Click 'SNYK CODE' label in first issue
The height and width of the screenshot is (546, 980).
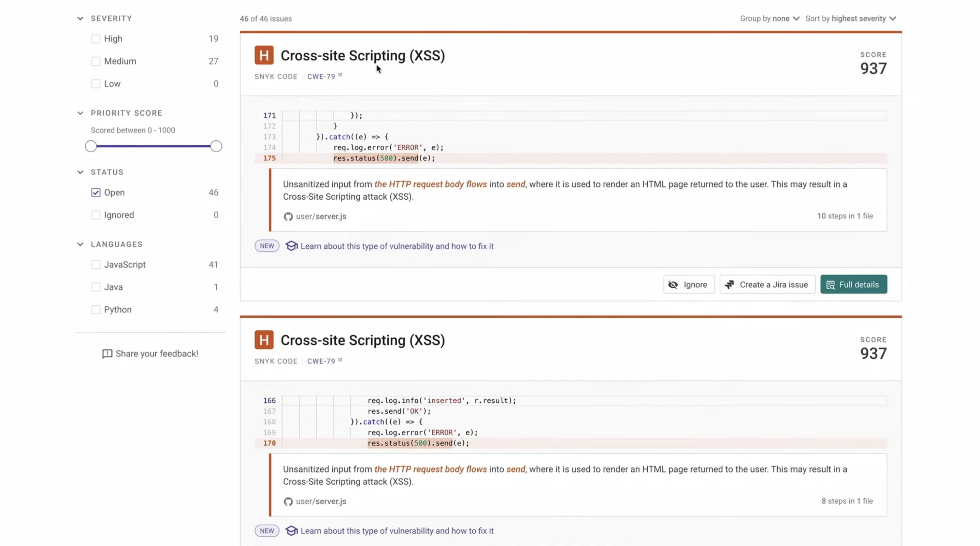pos(276,76)
